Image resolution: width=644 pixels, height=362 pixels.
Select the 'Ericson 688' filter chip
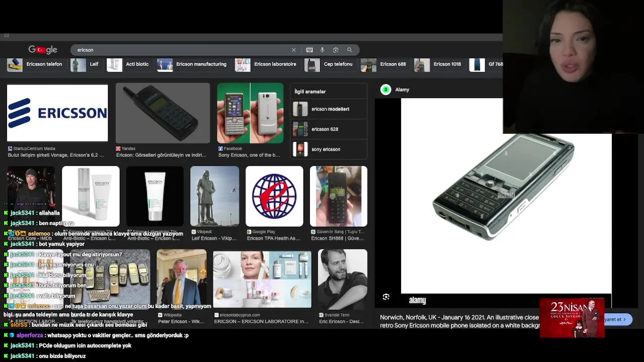(384, 64)
